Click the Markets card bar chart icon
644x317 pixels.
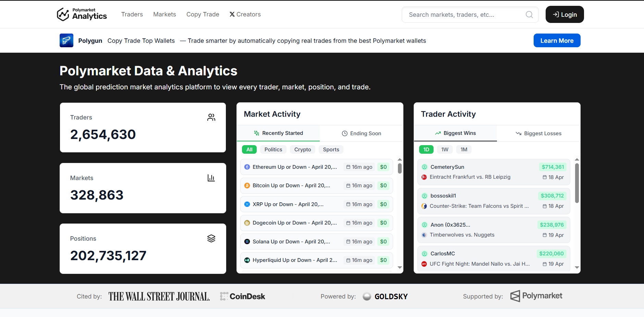[211, 178]
